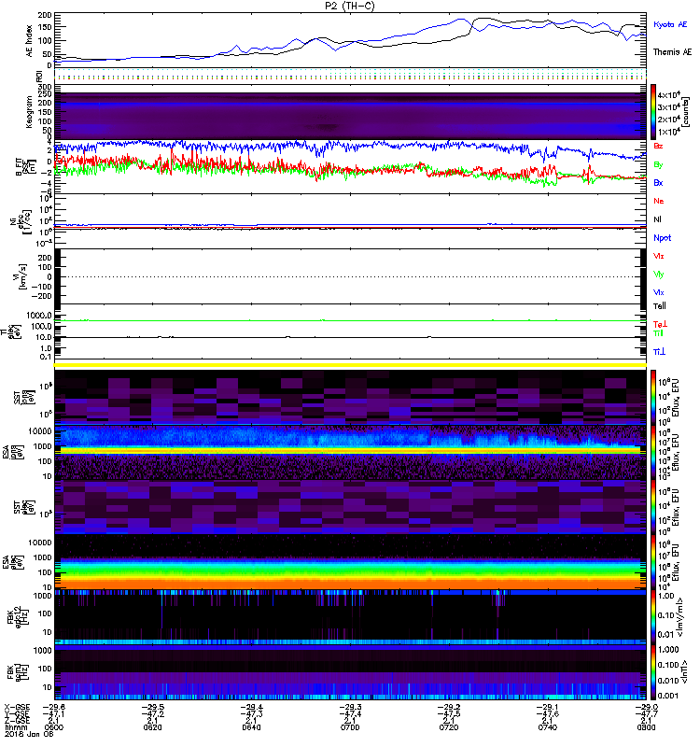Click the SST electrons Eflux color bar

653,506
